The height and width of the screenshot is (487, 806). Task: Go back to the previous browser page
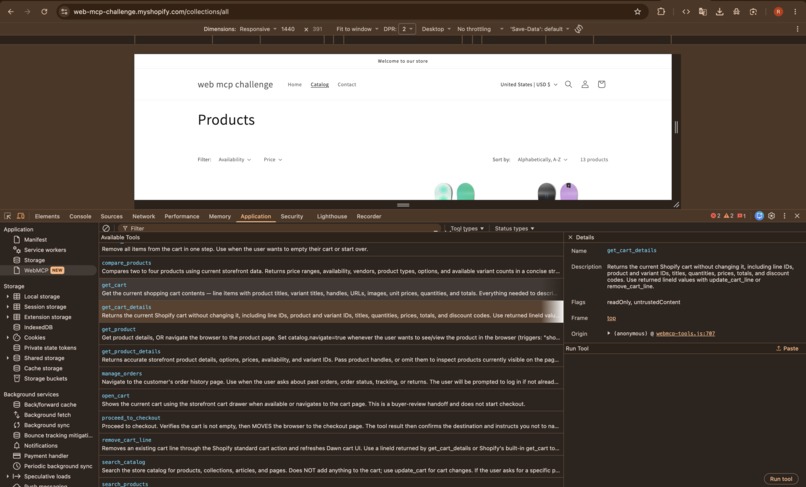[11, 11]
